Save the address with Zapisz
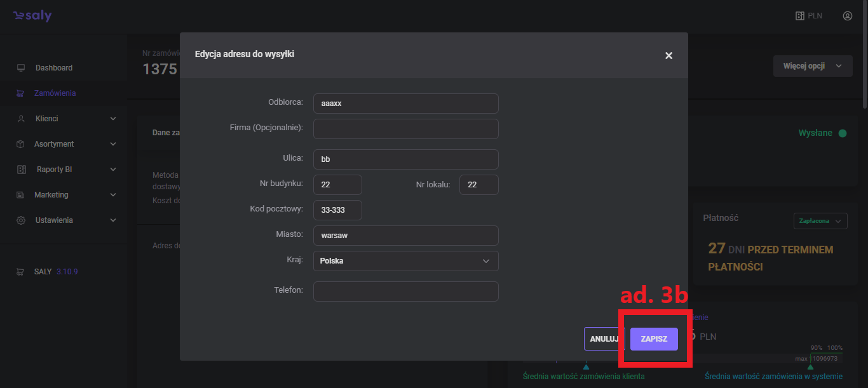 coord(654,339)
